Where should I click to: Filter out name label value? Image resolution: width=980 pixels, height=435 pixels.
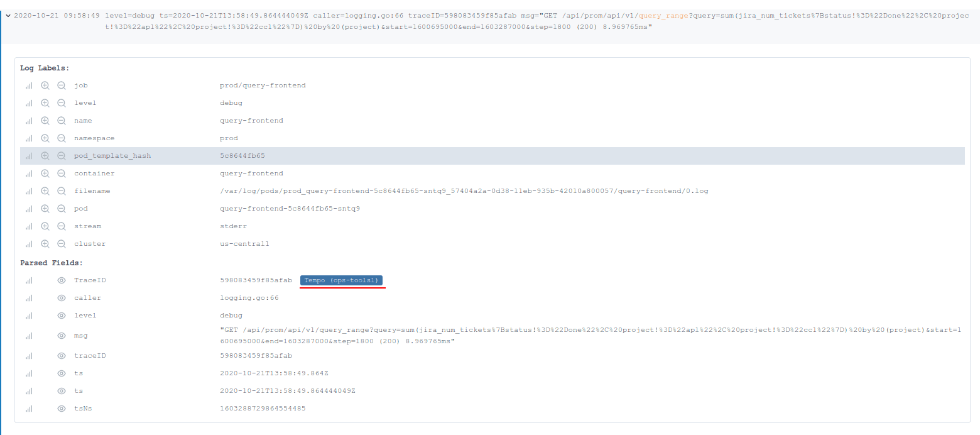click(x=62, y=121)
